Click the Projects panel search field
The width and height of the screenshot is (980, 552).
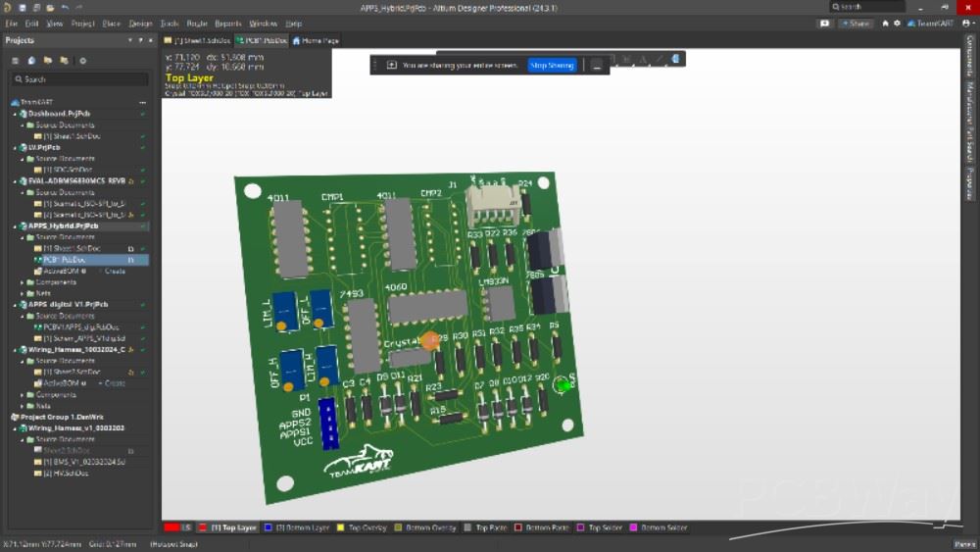(x=78, y=79)
